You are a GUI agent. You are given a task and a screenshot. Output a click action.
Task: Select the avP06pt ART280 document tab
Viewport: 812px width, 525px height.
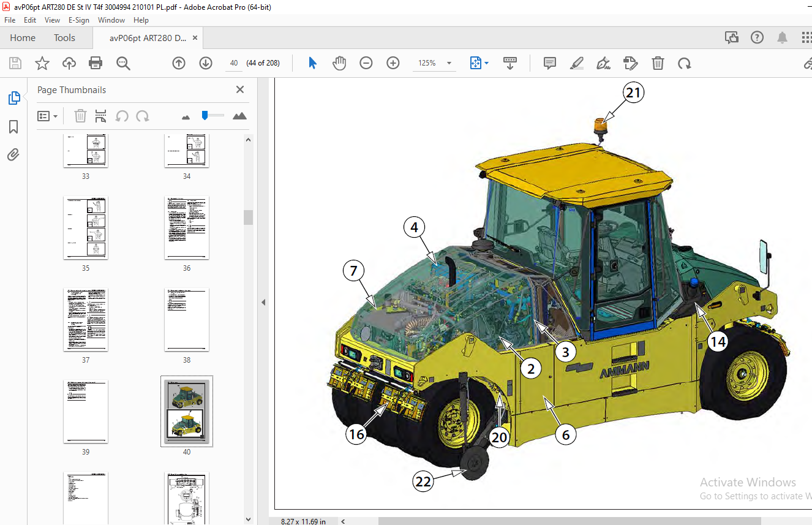(148, 38)
